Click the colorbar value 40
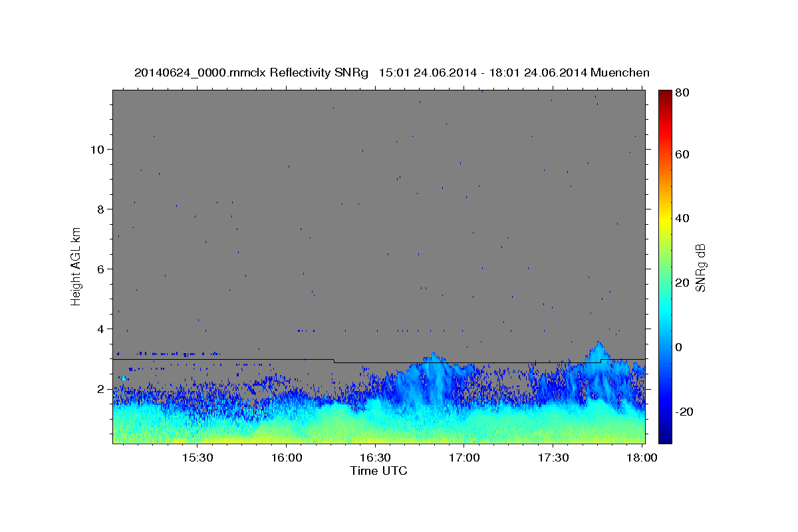Viewport: 798px width, 532px height. (683, 218)
